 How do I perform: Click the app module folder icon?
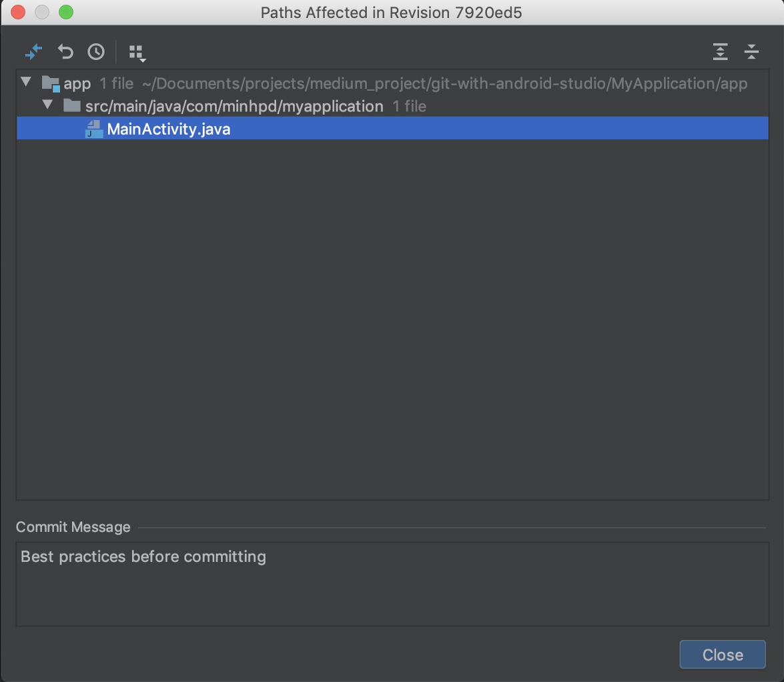51,83
